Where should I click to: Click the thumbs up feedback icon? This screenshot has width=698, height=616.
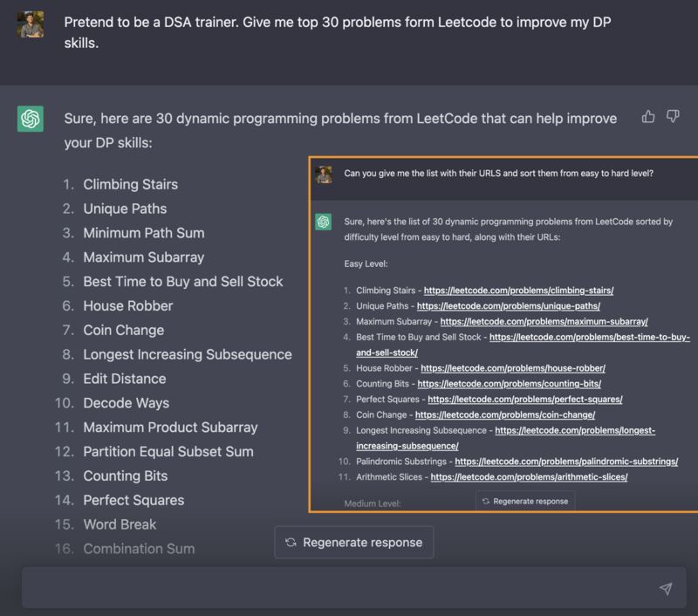coord(648,117)
